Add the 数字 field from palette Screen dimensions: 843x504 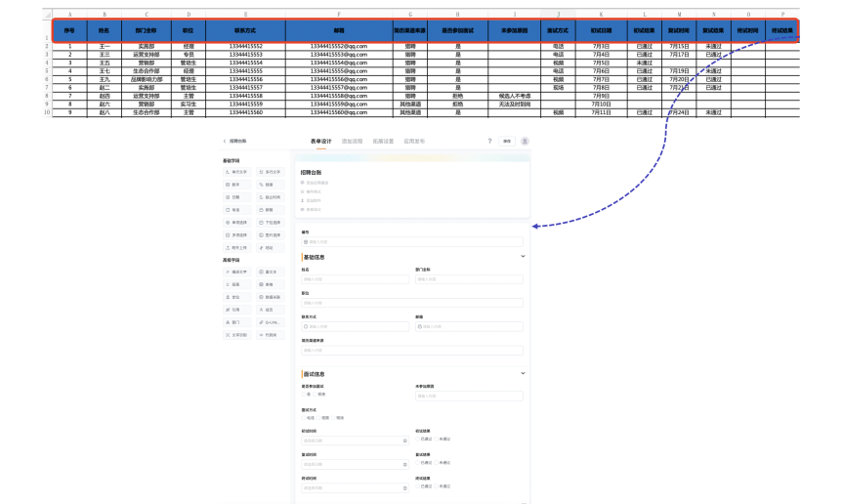(236, 185)
